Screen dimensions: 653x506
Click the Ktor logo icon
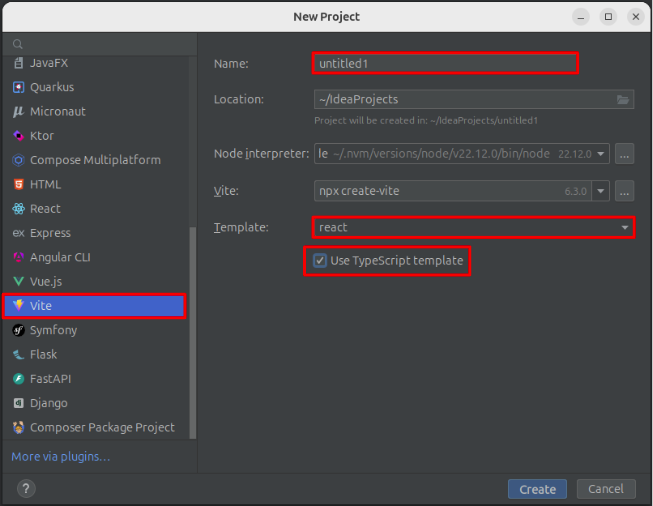[x=18, y=136]
